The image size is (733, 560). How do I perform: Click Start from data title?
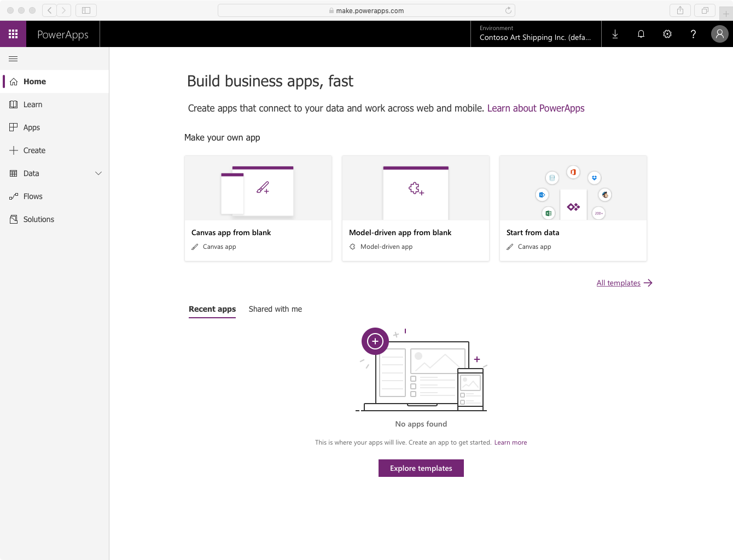(533, 232)
